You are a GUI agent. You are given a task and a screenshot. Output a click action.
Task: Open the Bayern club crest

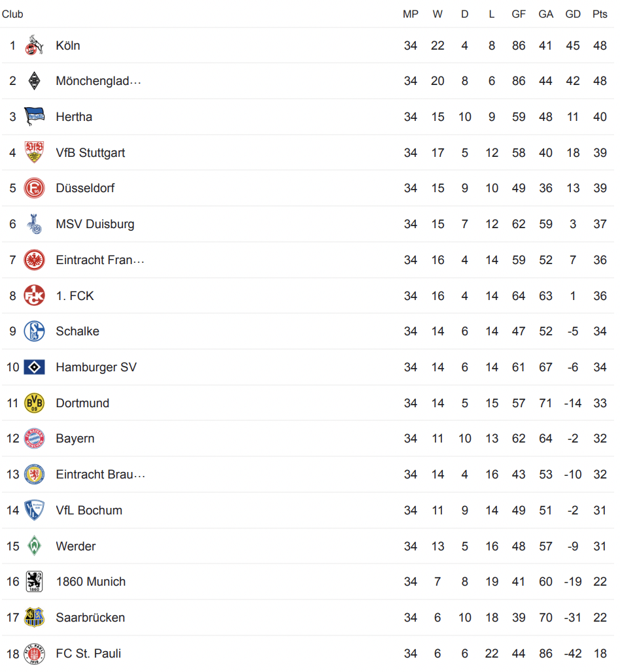point(34,439)
